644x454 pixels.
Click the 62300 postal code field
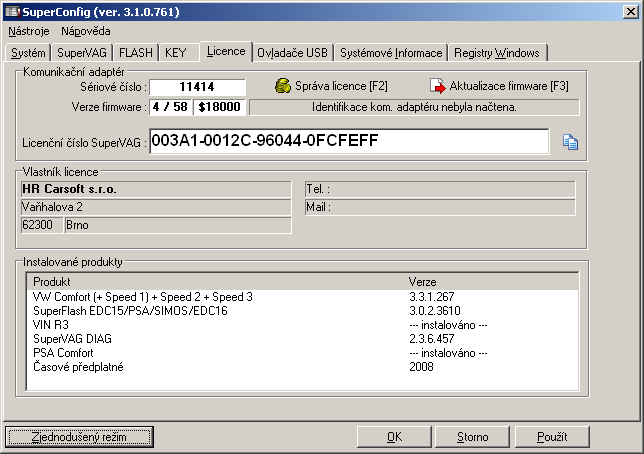42,225
